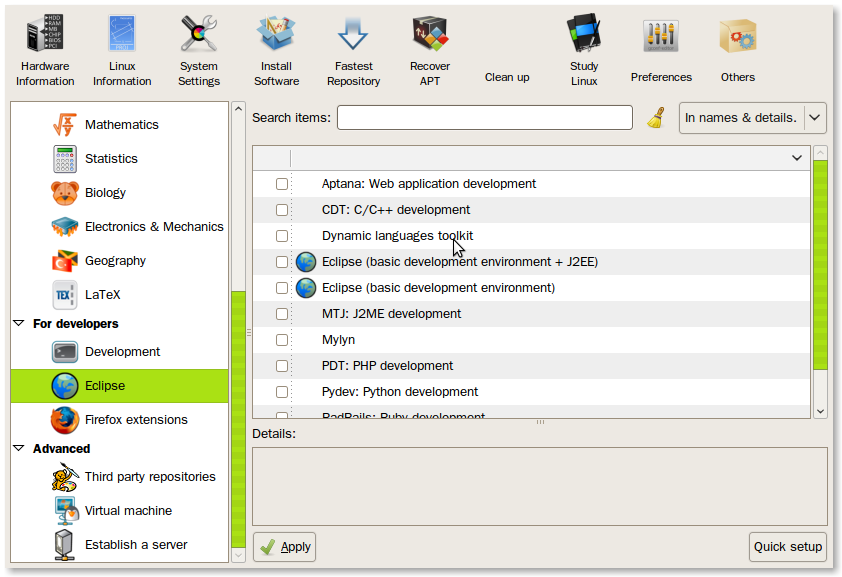Check Eclipse (basic development environment) box

tap(282, 288)
